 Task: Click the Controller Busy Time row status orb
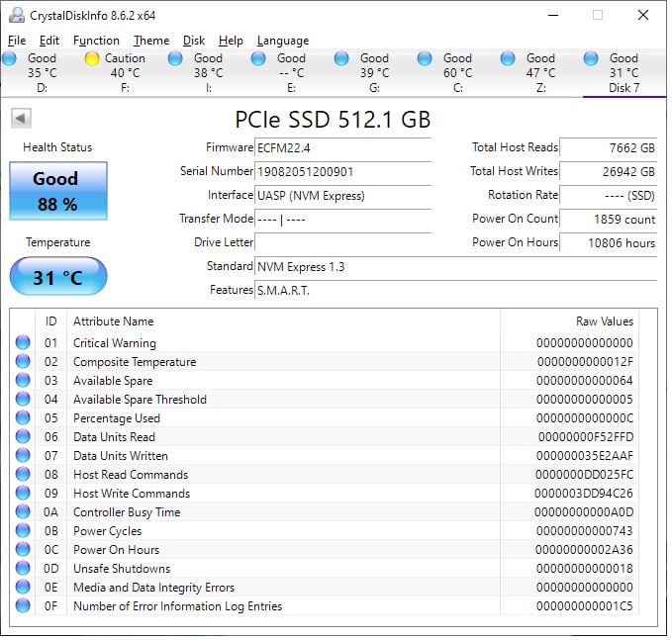click(x=23, y=512)
